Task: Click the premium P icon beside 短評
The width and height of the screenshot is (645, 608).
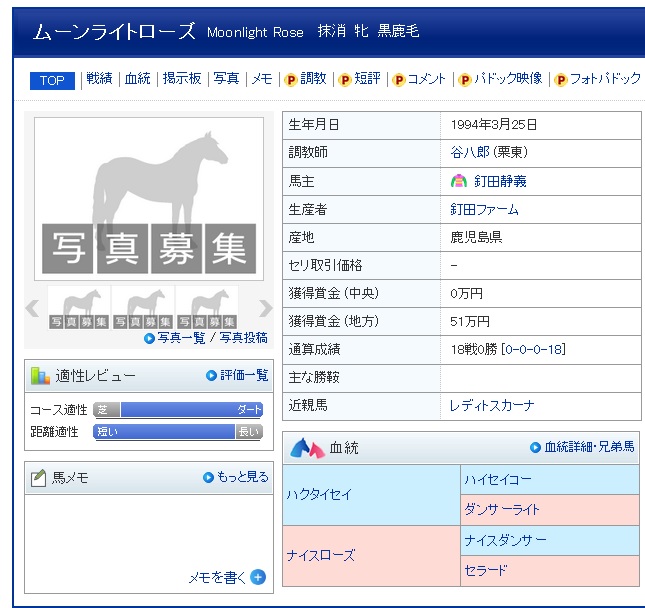Action: click(345, 79)
